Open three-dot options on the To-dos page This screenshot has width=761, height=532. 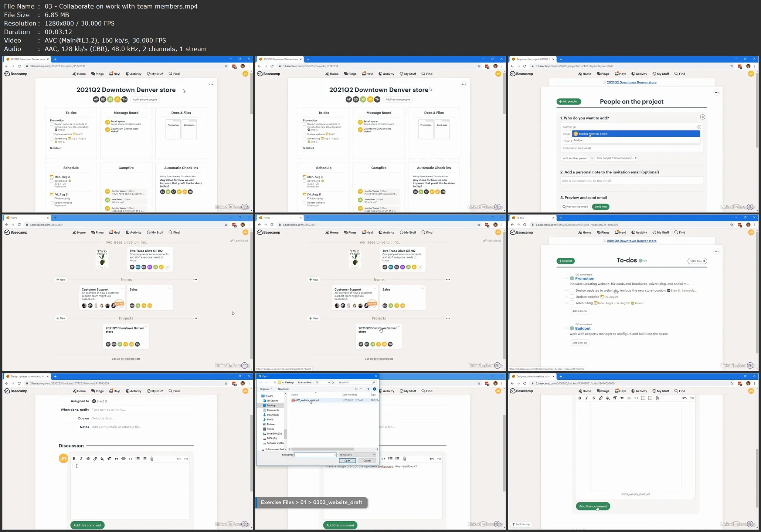pos(716,251)
